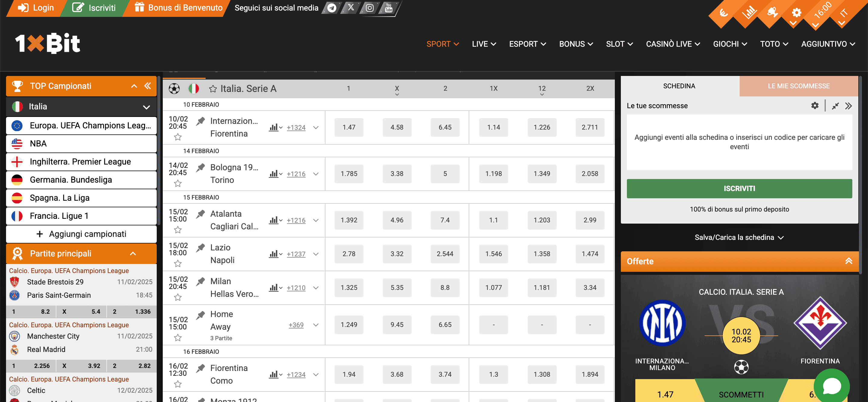Collapse the Italia leagues list in the sidebar
Screen dimensions: 868x402
(146, 106)
